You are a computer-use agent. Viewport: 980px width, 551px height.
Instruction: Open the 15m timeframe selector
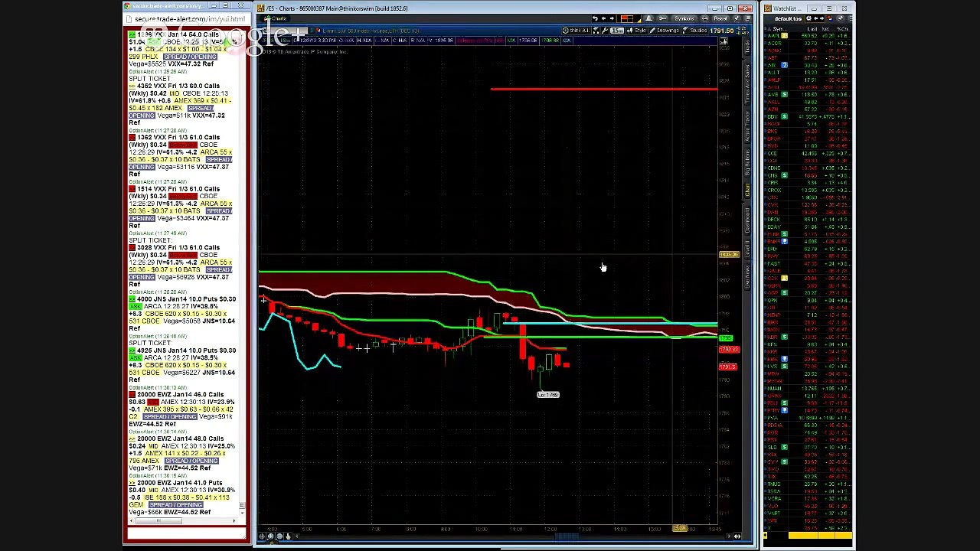617,31
